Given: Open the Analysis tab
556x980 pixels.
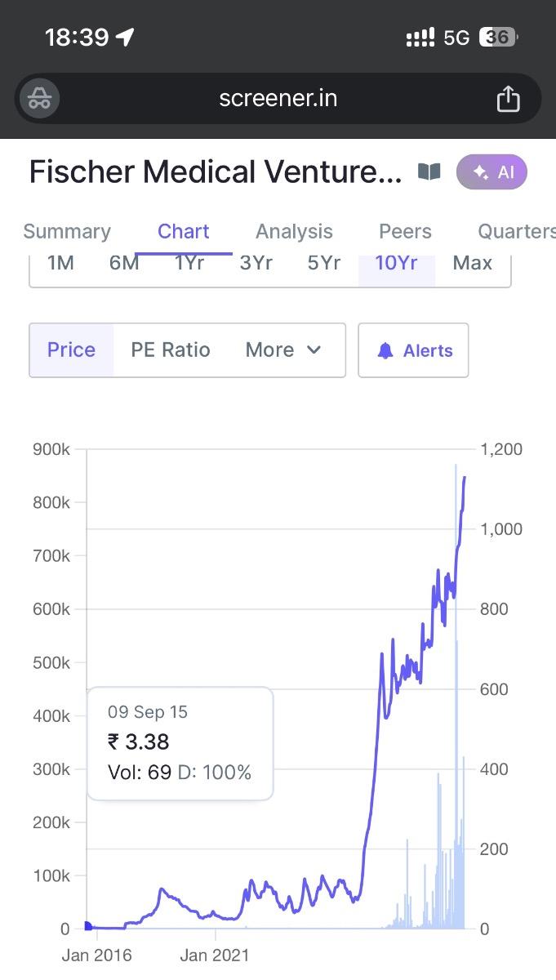Looking at the screenshot, I should tap(294, 232).
